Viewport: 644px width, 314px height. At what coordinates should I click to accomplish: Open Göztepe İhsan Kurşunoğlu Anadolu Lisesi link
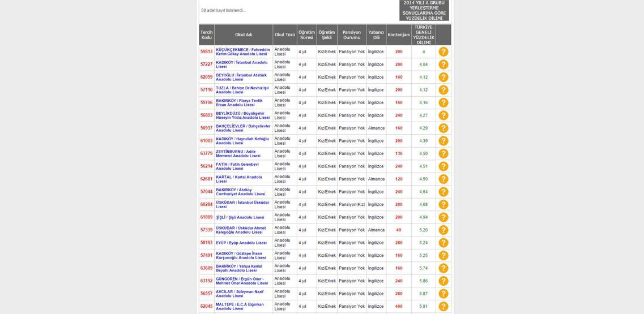coord(241,255)
